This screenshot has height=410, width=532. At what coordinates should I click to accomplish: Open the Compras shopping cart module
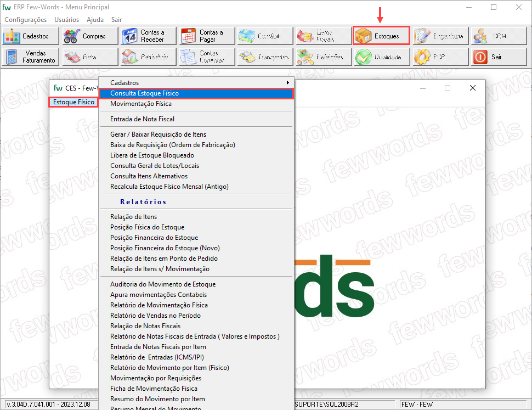coord(90,36)
